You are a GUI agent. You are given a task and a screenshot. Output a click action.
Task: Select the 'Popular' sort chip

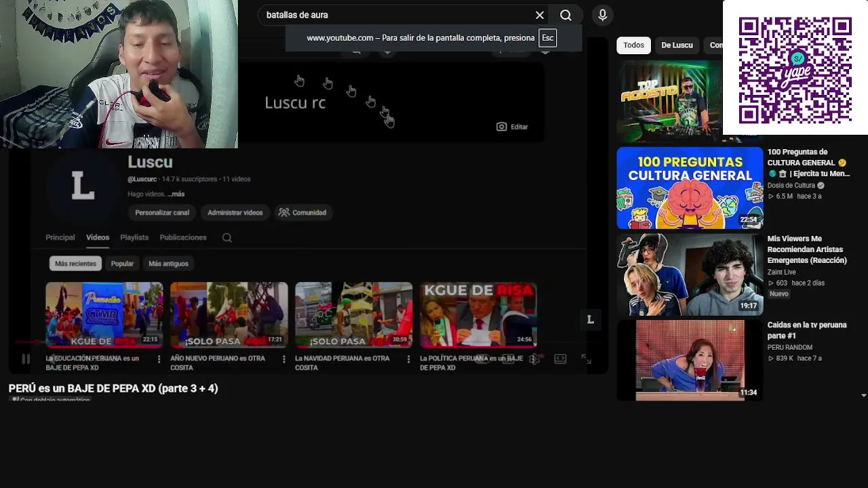pos(122,264)
